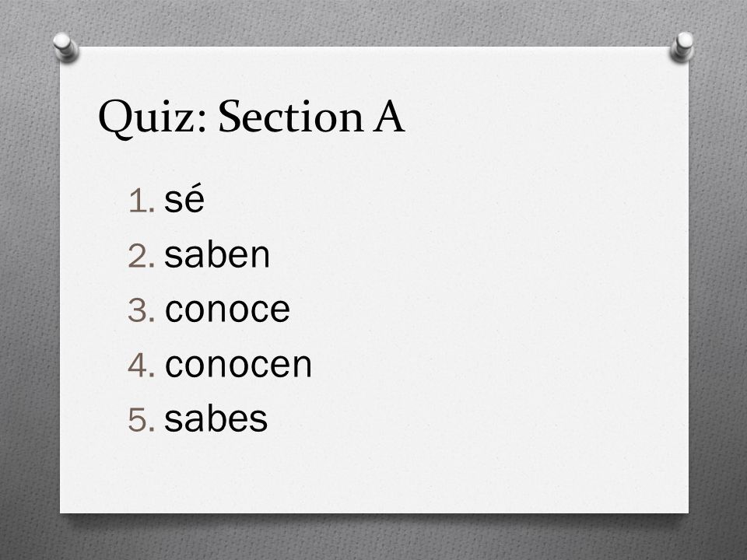Click list number 2.

click(142, 256)
